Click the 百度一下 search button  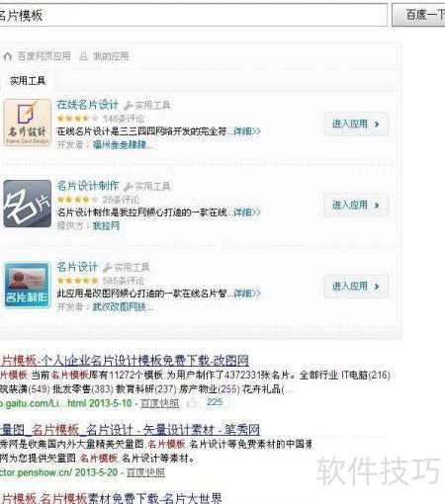(418, 15)
